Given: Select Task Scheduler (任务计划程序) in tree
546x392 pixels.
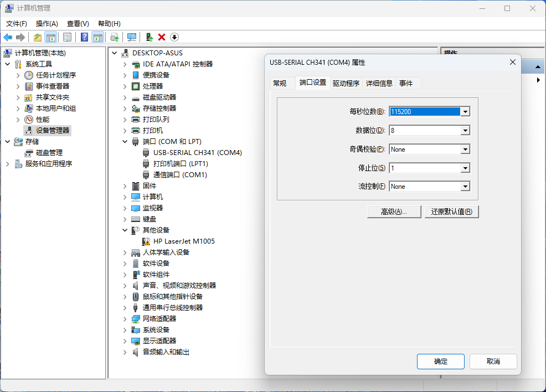Looking at the screenshot, I should pyautogui.click(x=56, y=75).
